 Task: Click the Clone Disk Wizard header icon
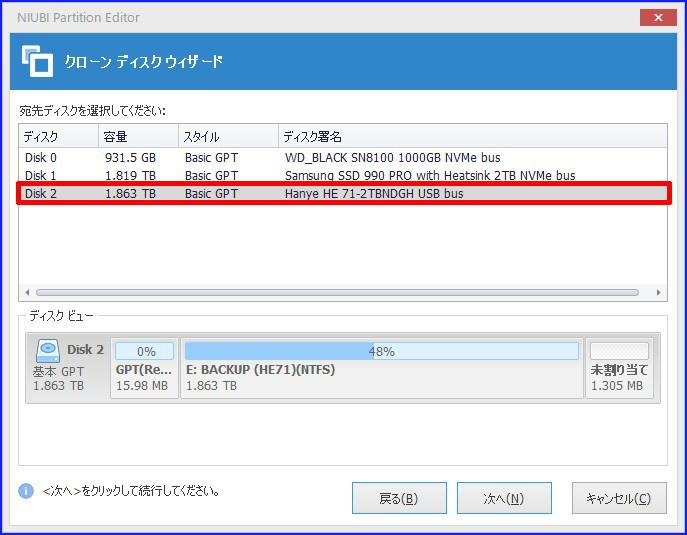tap(37, 61)
